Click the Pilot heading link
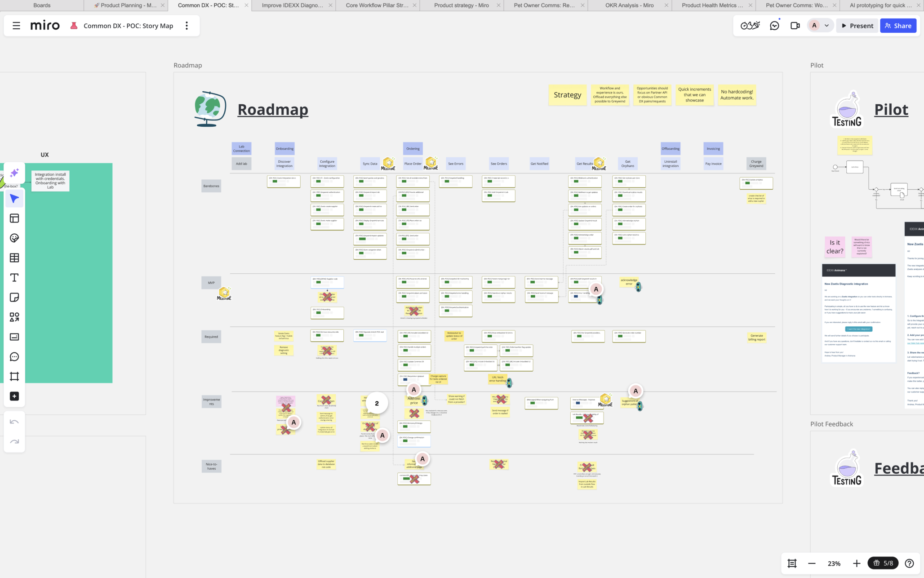924x578 pixels. coord(891,109)
